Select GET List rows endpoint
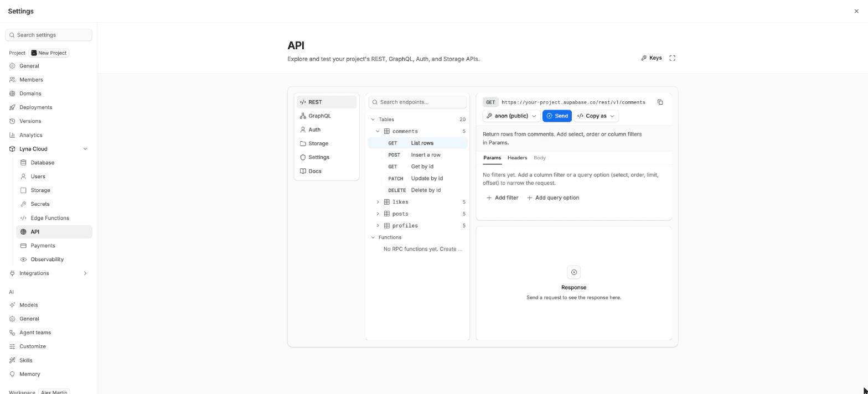Image resolution: width=868 pixels, height=394 pixels. point(418,143)
